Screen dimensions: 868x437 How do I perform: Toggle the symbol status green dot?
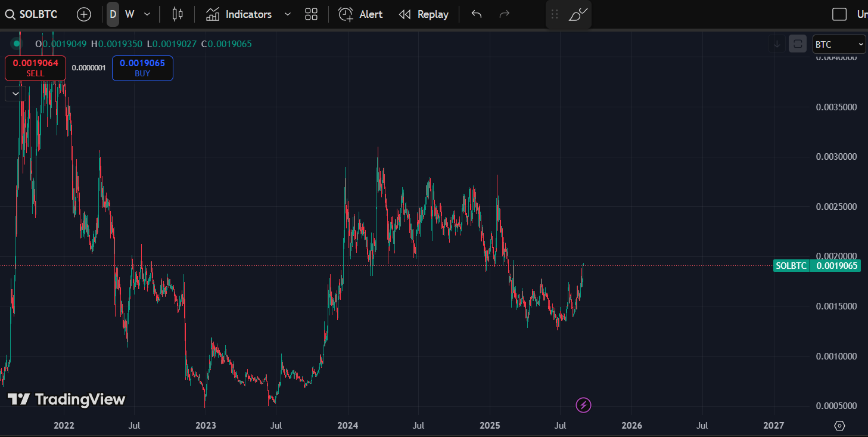pos(16,44)
